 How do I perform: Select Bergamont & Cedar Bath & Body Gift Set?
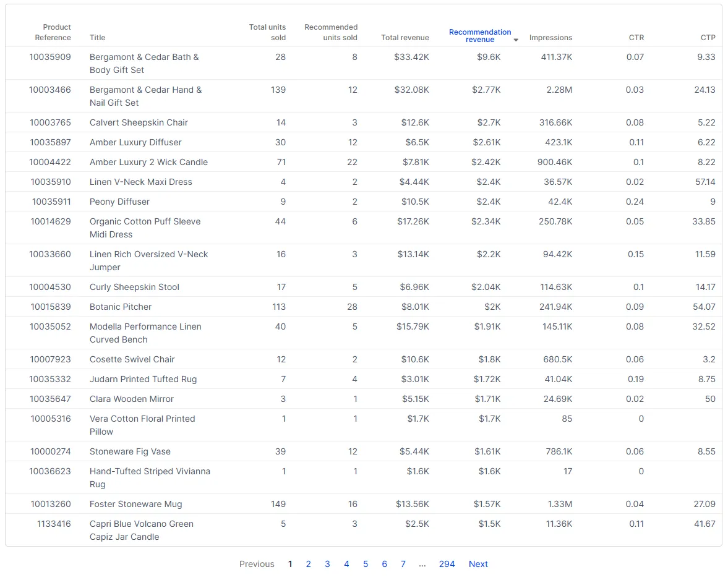click(144, 64)
